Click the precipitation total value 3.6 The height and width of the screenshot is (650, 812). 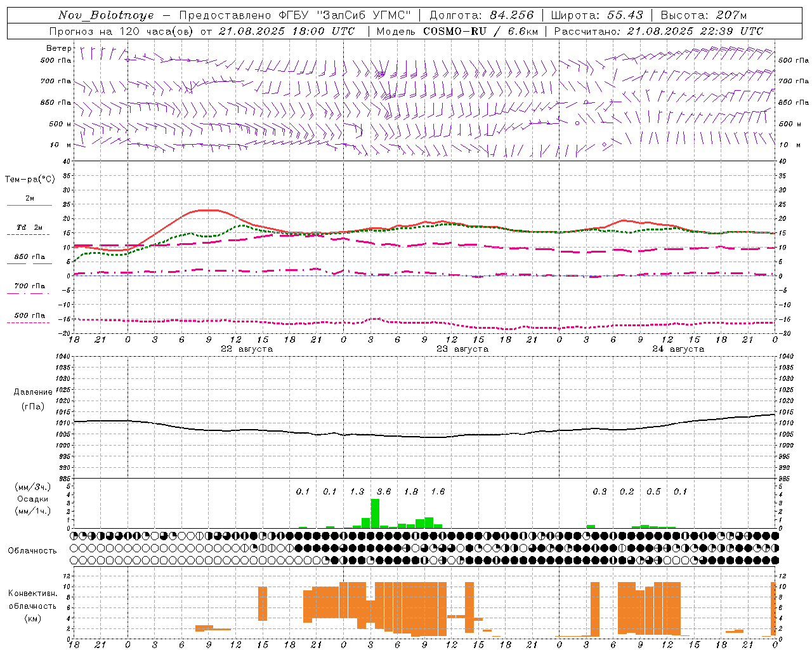point(384,492)
